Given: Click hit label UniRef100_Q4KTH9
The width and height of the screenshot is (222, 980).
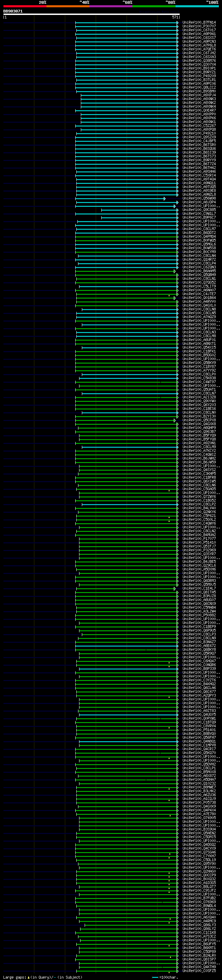Looking at the screenshot, I should 199,967.
